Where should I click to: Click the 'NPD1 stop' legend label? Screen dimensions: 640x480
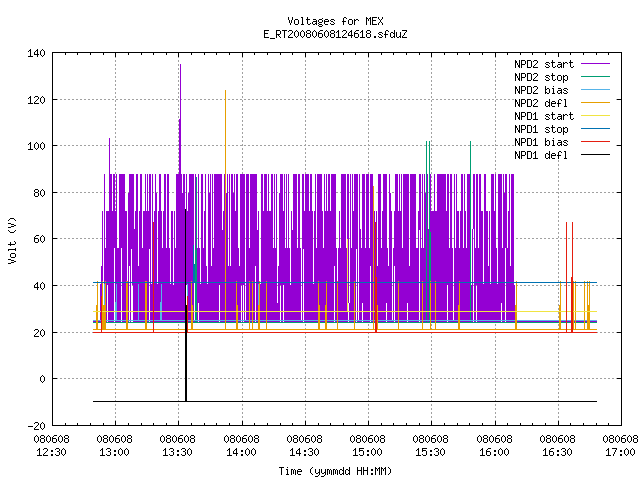[x=541, y=129]
